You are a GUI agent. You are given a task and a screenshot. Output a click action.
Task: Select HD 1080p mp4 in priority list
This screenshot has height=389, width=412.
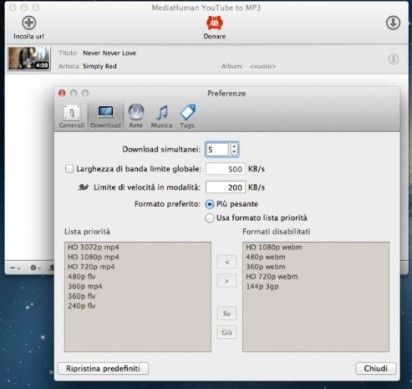point(93,257)
